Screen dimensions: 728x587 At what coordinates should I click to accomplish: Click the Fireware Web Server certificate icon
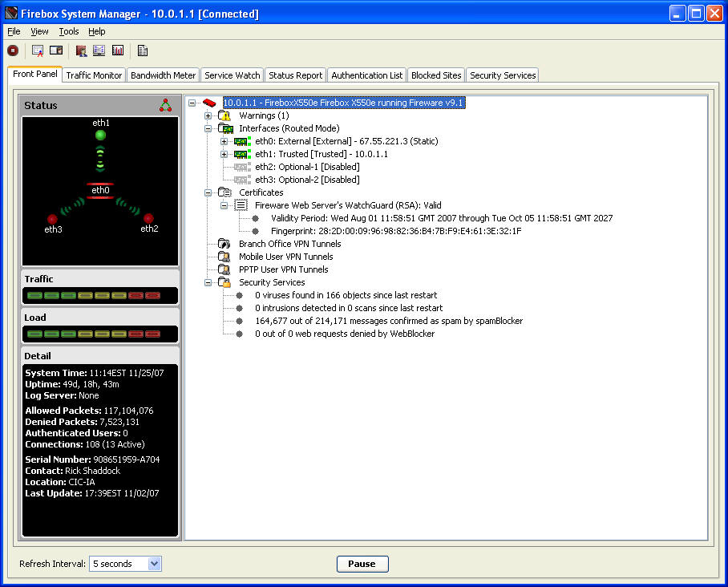click(241, 205)
